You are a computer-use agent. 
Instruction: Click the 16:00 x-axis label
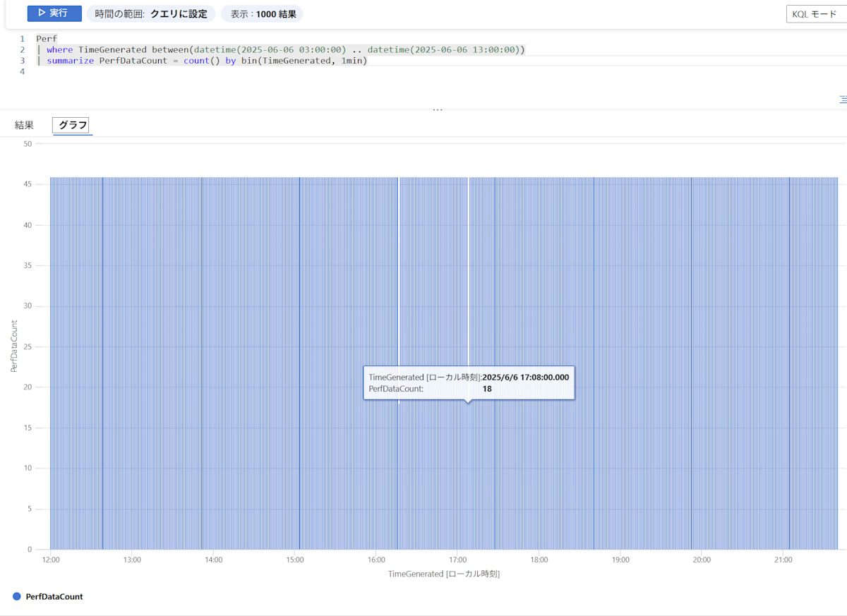(376, 560)
